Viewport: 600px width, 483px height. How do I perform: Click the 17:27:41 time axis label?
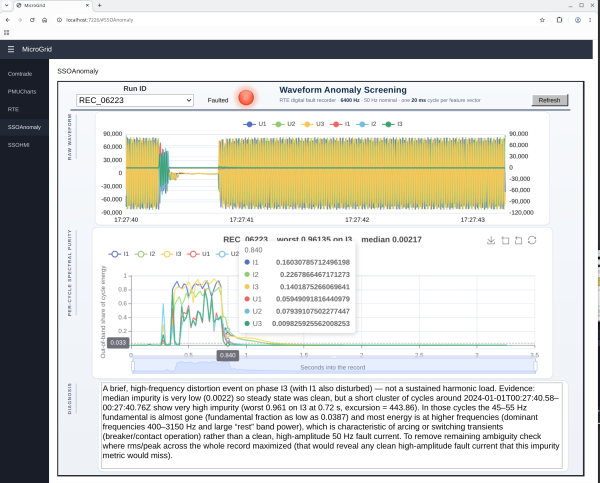coord(241,220)
